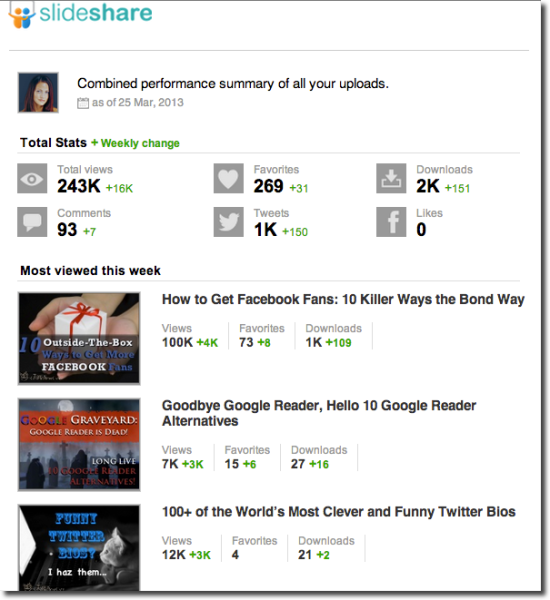The width and height of the screenshot is (550, 600).
Task: Click the Total views eye icon
Action: coord(32,178)
